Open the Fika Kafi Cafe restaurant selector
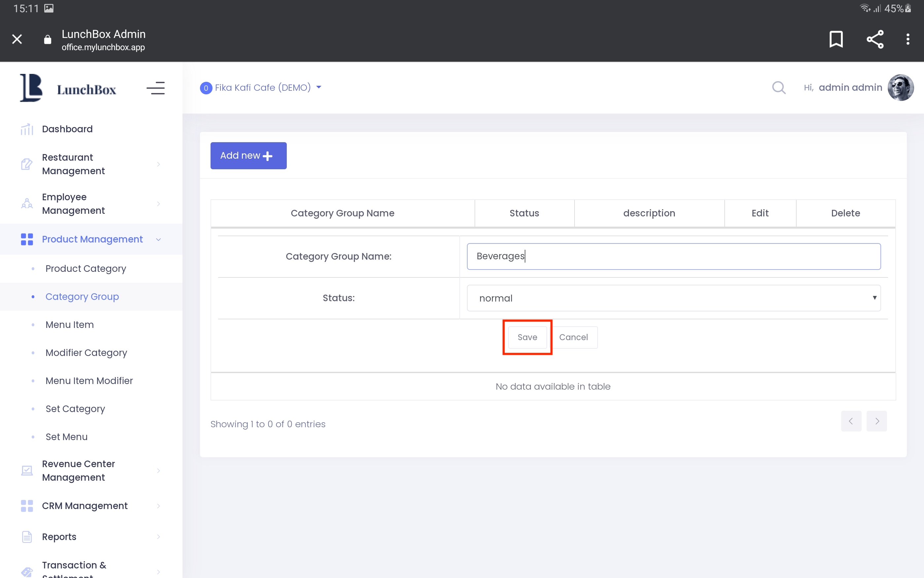The image size is (924, 578). [x=261, y=87]
